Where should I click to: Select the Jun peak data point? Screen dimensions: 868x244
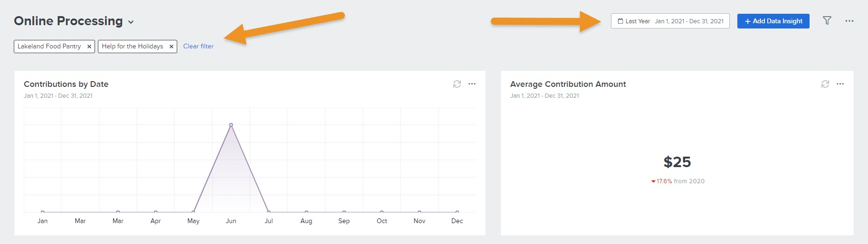click(231, 125)
